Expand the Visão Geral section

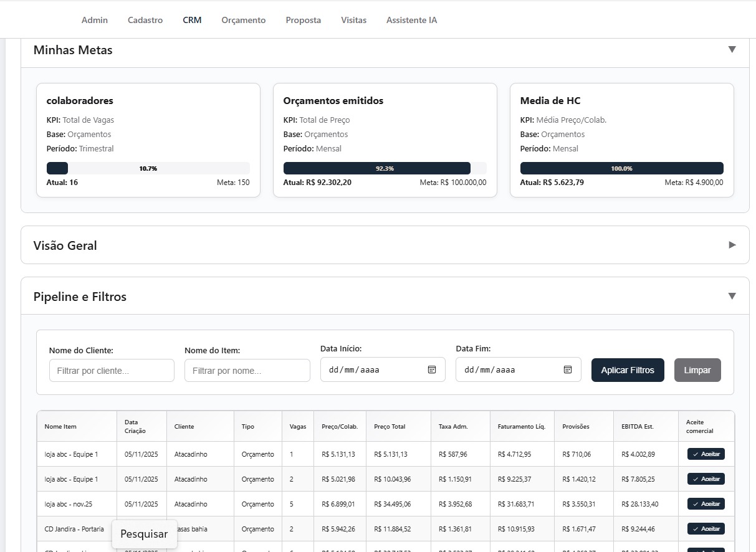coord(732,245)
